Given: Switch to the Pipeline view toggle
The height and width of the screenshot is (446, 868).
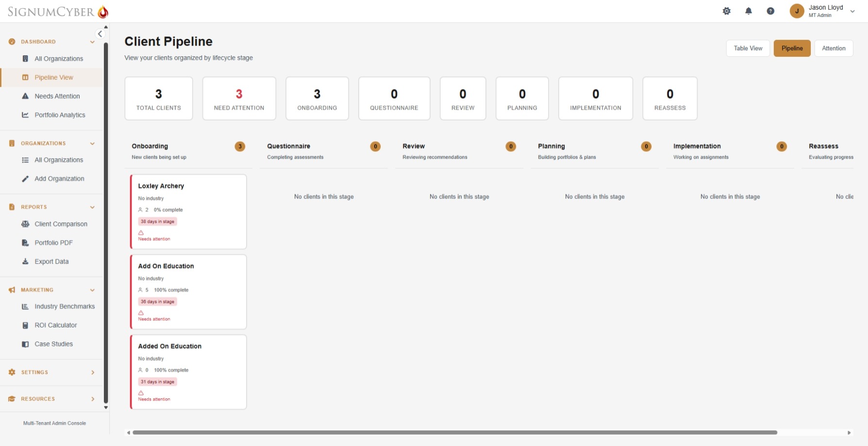Looking at the screenshot, I should 792,48.
